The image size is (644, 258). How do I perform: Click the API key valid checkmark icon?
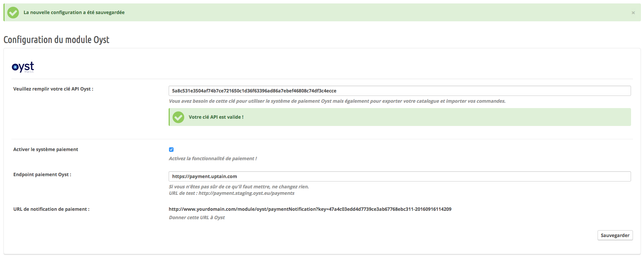[x=178, y=117]
